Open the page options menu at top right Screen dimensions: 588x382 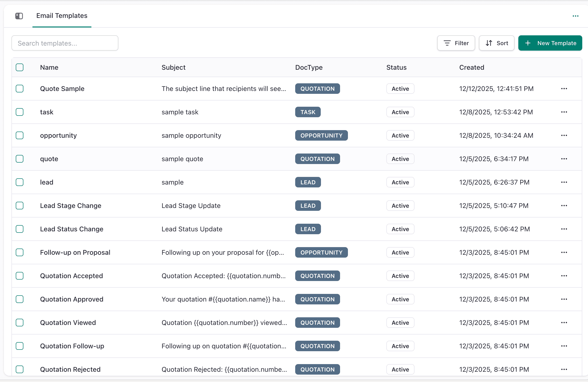pyautogui.click(x=575, y=16)
